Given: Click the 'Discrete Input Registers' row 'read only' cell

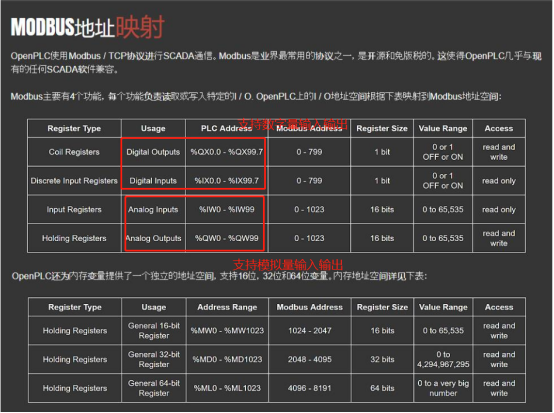Looking at the screenshot, I should click(499, 181).
